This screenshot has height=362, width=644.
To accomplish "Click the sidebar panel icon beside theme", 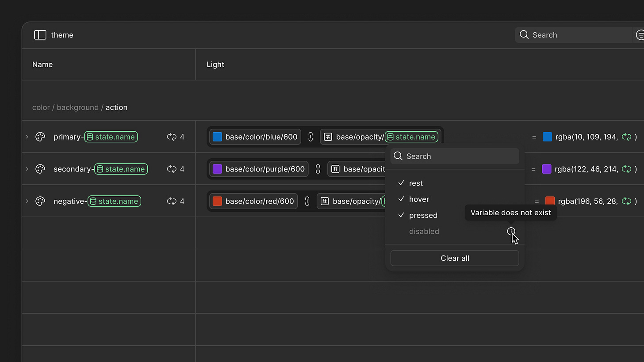I will [40, 35].
